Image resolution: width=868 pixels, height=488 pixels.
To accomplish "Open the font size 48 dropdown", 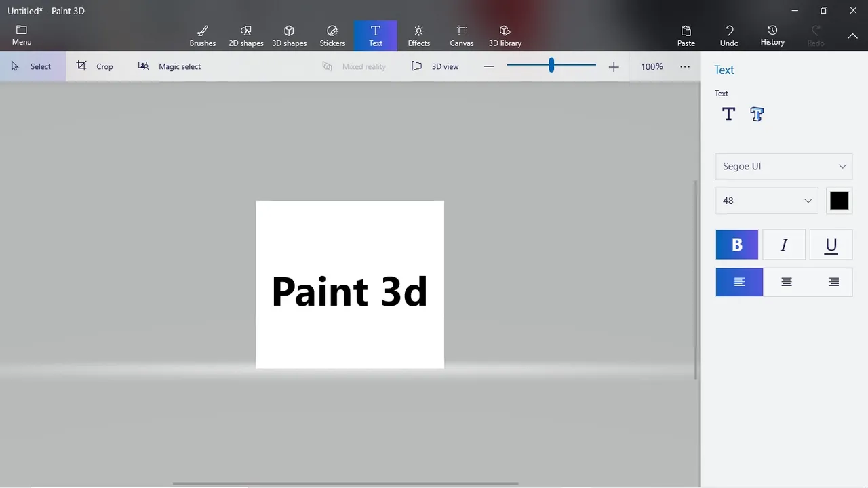I will point(767,201).
